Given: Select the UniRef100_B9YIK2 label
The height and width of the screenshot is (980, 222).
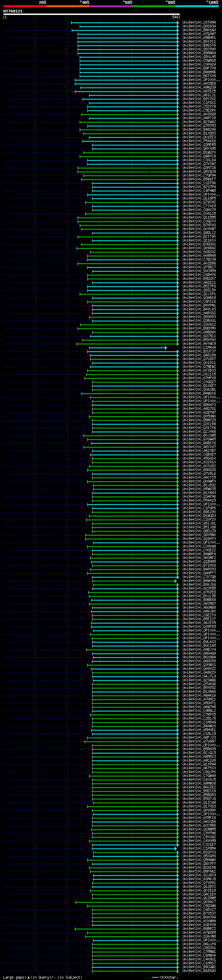Looking at the screenshot, I should (x=199, y=99).
